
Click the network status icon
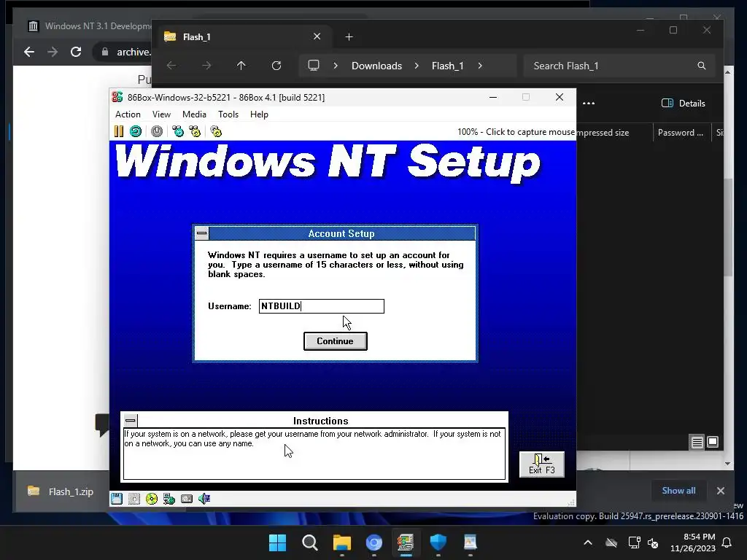pos(169,499)
